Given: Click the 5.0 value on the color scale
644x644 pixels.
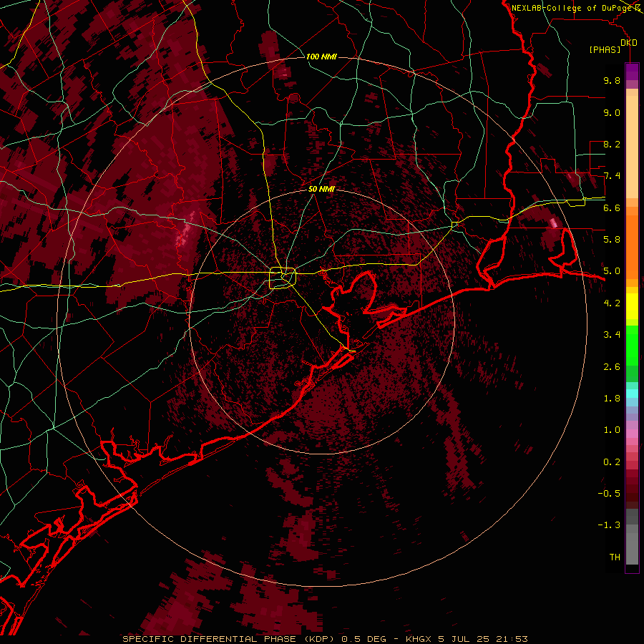Looking at the screenshot, I should 612,271.
